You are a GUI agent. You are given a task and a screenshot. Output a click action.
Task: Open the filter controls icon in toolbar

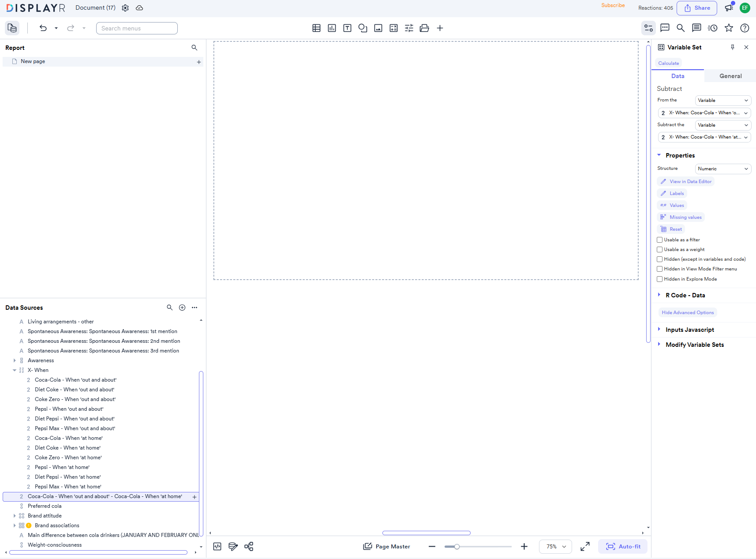[409, 28]
